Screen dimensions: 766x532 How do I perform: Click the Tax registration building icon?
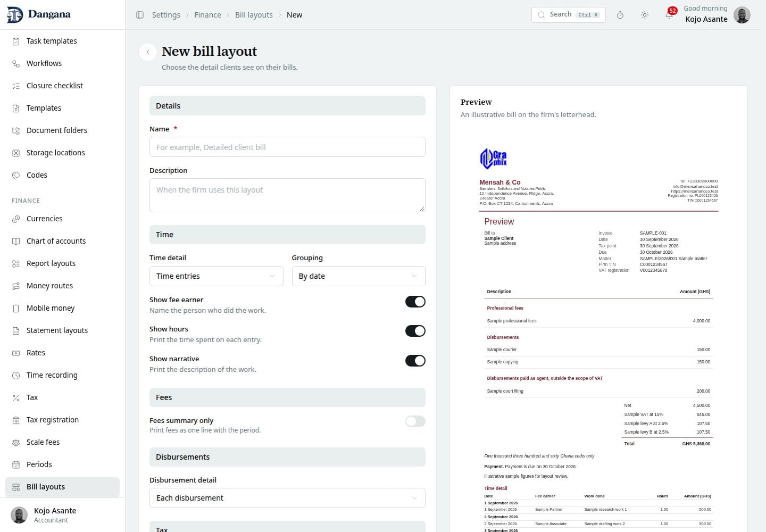(16, 420)
